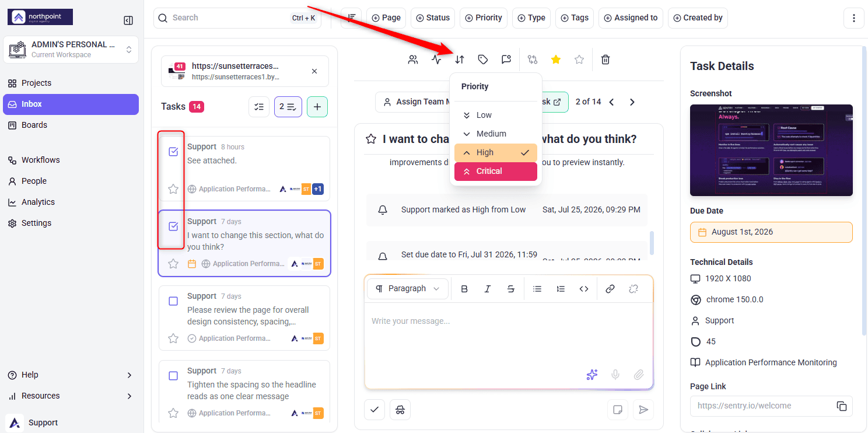The height and width of the screenshot is (433, 868).
Task: Open the Paragraph style dropdown
Action: pos(408,289)
